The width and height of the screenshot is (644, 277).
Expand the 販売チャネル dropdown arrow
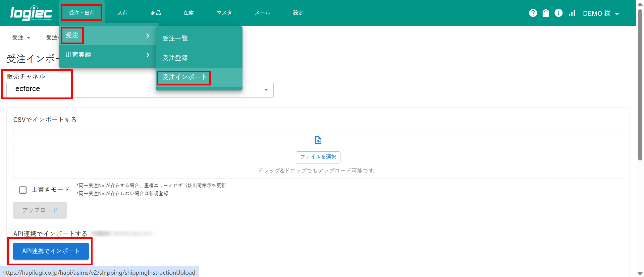point(266,90)
